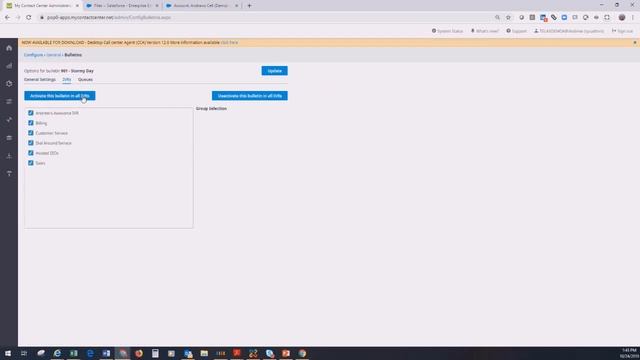The height and width of the screenshot is (360, 640).
Task: Click the Sign out link
Action: coord(622,31)
